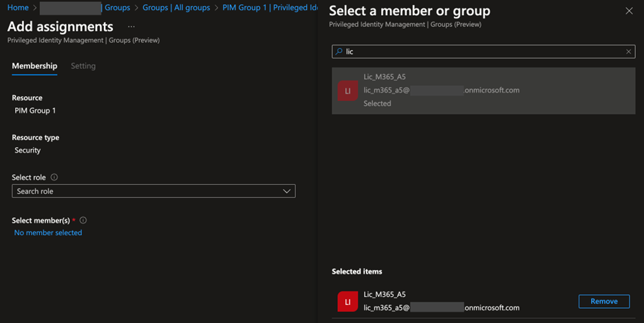The height and width of the screenshot is (323, 644).
Task: Click the Lic_M365_A5 name under Selected items
Action: point(385,295)
